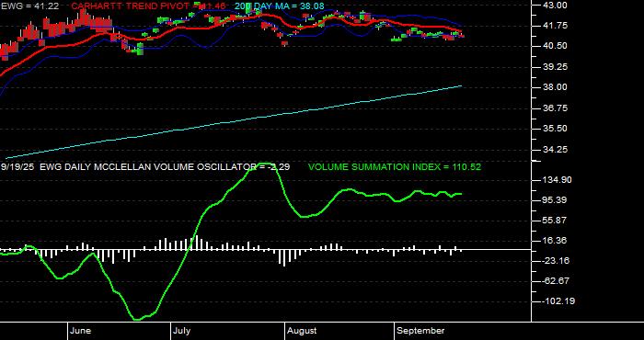Click the 36.75 price axis value
The image size is (644, 340).
(555, 108)
